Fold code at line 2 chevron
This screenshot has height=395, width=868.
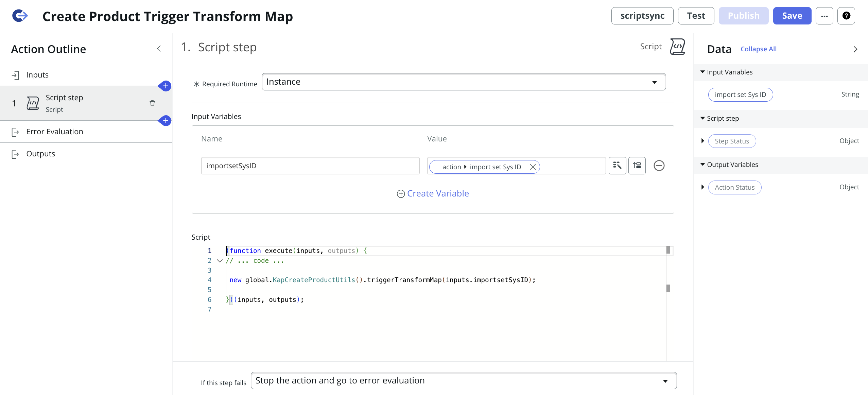(220, 261)
